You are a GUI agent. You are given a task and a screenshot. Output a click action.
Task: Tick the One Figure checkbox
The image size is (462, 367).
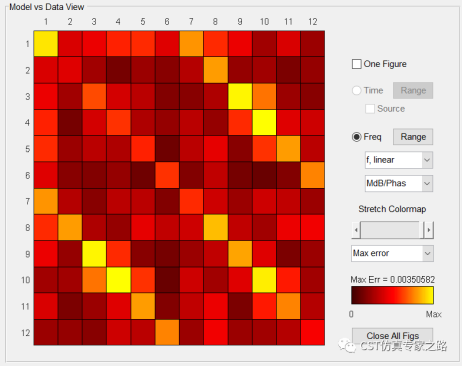point(356,64)
